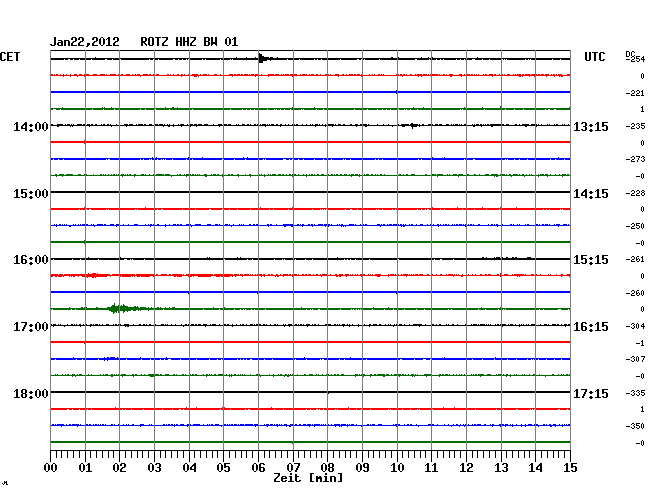Select the 18:00 CET time label

[31, 393]
